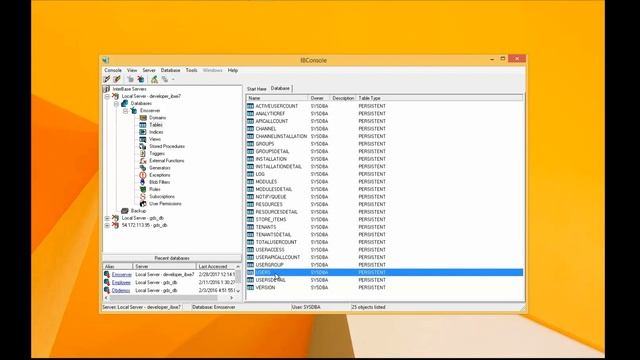640x360 pixels.
Task: Click the fifth toolbar icon with the green figure
Action: point(154,79)
